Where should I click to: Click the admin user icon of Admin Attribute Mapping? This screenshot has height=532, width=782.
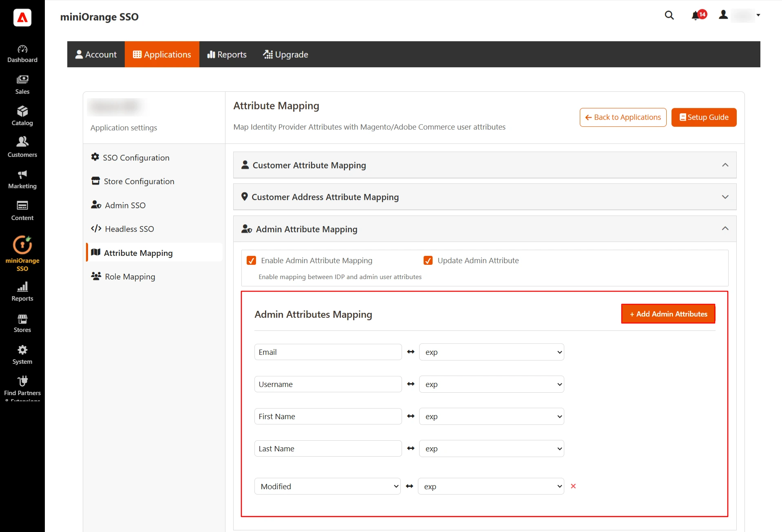[x=247, y=229]
